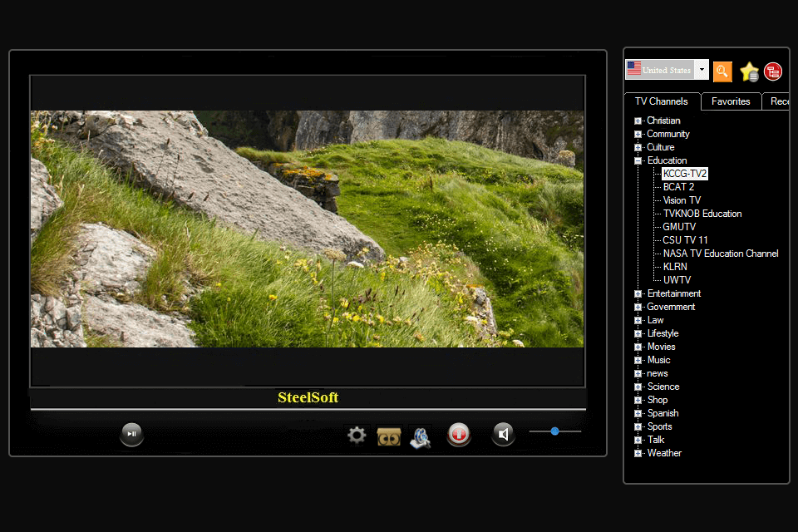
Task: Adjust the volume slider
Action: pyautogui.click(x=554, y=431)
